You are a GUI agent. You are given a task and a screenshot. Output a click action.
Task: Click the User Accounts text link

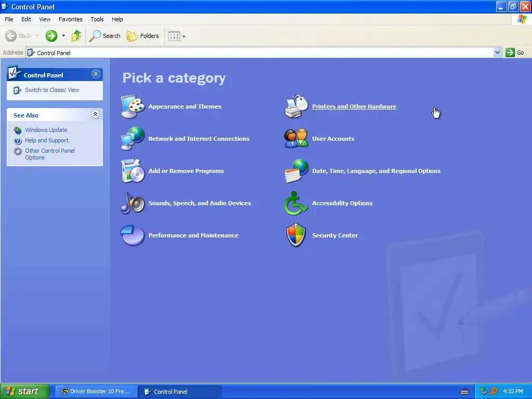[x=333, y=139]
